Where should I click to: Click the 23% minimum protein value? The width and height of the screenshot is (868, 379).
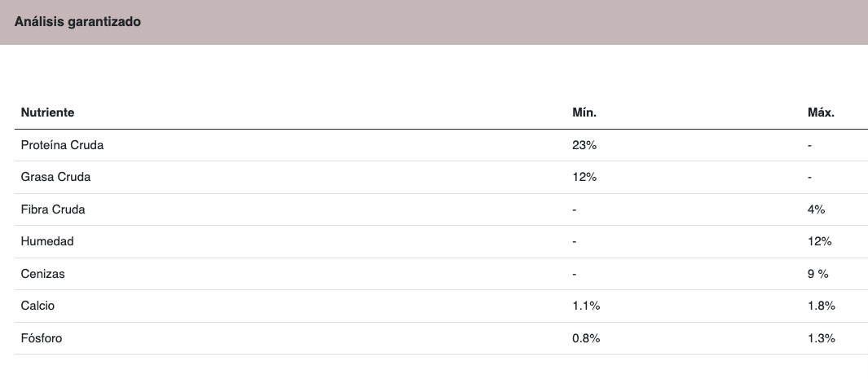coord(584,145)
